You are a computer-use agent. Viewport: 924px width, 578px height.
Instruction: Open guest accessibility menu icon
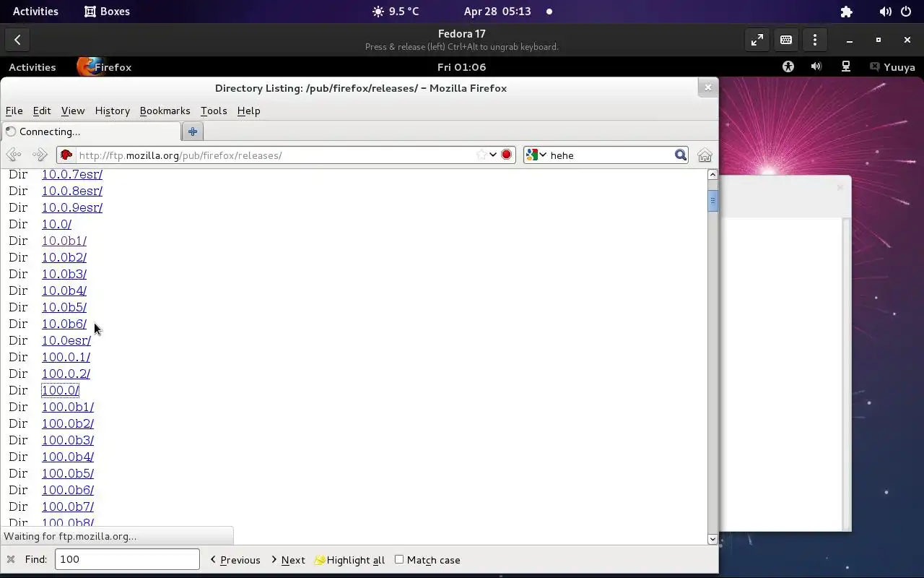click(x=788, y=67)
